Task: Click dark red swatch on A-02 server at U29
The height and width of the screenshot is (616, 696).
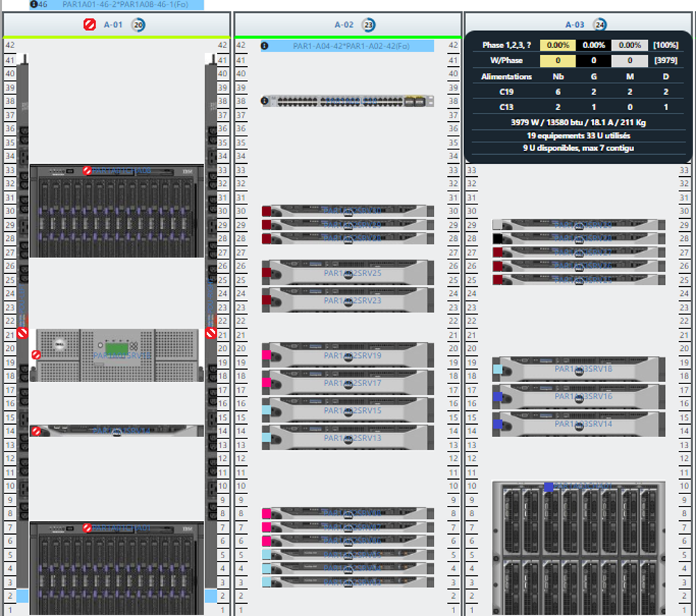Action: (266, 225)
